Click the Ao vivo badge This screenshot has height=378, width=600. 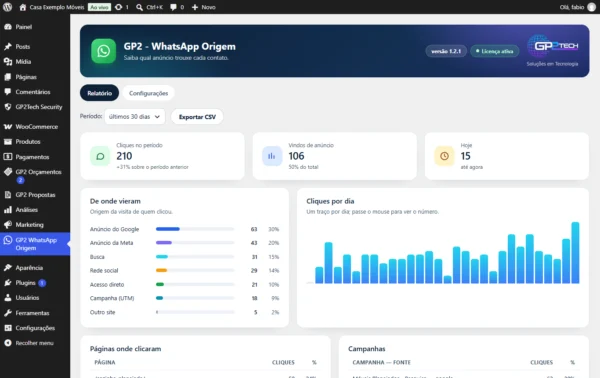pos(99,7)
